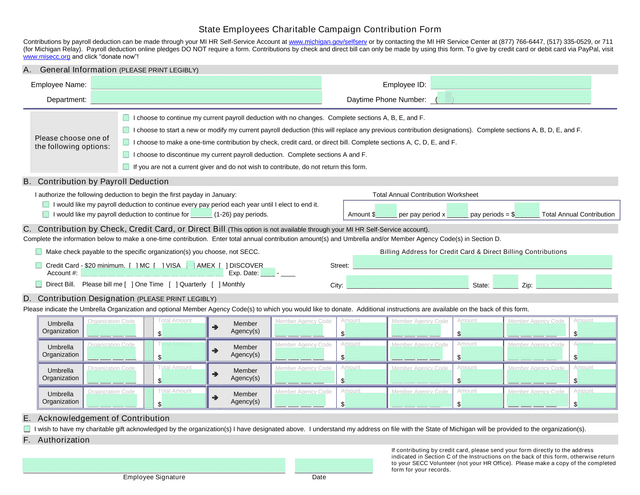Screen dimensions: 640x495
Task: Click the Employee ID field
Action: (x=511, y=83)
